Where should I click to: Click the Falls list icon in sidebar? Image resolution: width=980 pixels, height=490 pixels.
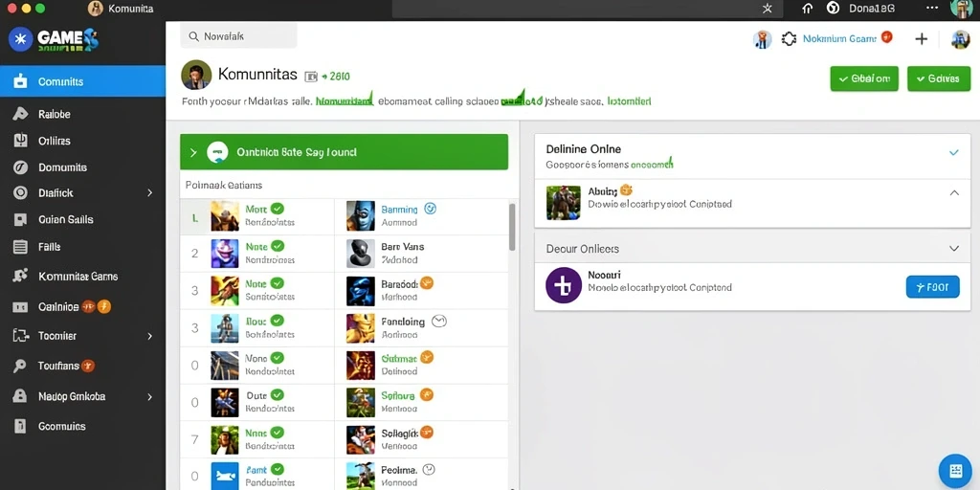tap(20, 247)
